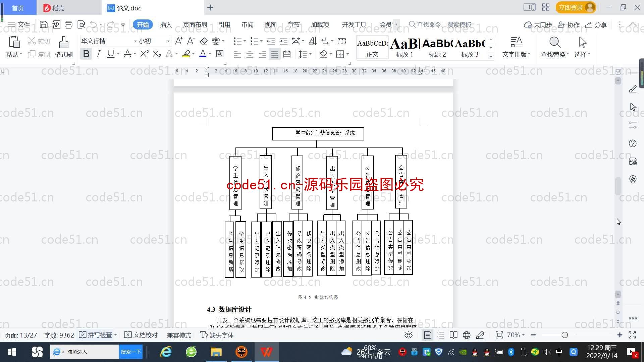Screen dimensions: 644x362
Task: Click the paragraph alignment center icon
Action: [250, 54]
